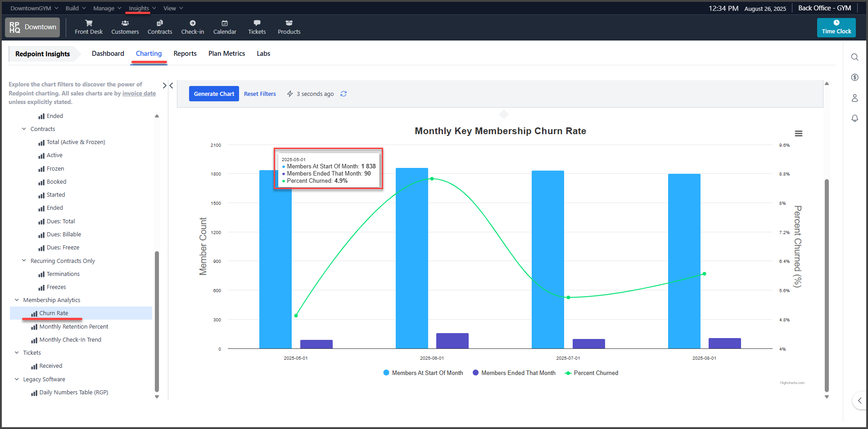Click the search magnifier icon in right sidebar
Screen dimensions: 868x429
pyautogui.click(x=854, y=57)
